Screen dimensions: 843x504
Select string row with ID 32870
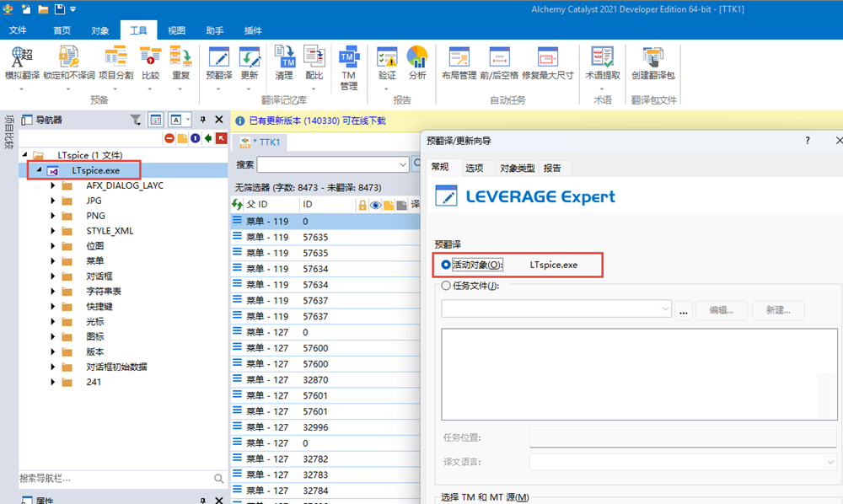click(x=325, y=379)
